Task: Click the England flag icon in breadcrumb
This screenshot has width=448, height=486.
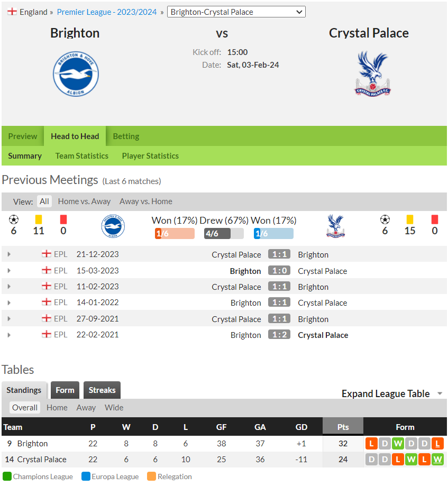Action: (x=12, y=12)
